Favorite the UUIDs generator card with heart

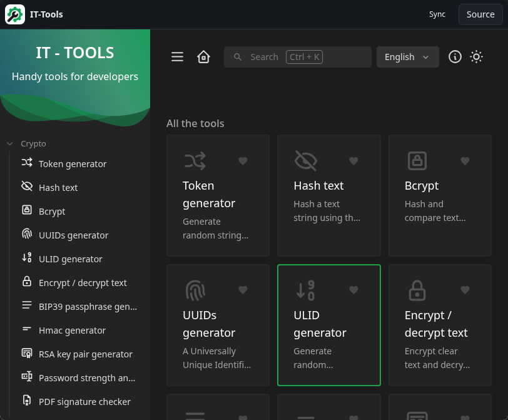(x=243, y=290)
